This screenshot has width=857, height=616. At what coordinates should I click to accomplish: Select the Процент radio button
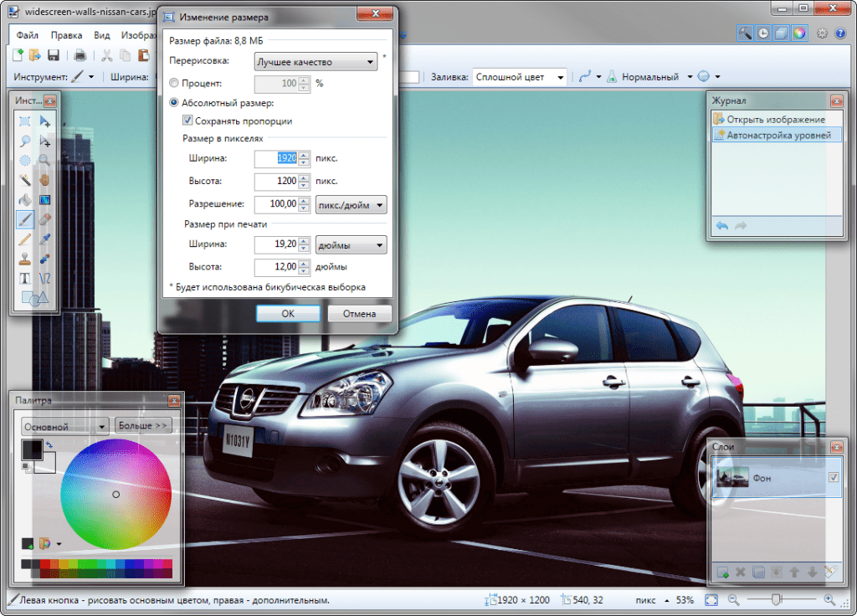pos(174,83)
